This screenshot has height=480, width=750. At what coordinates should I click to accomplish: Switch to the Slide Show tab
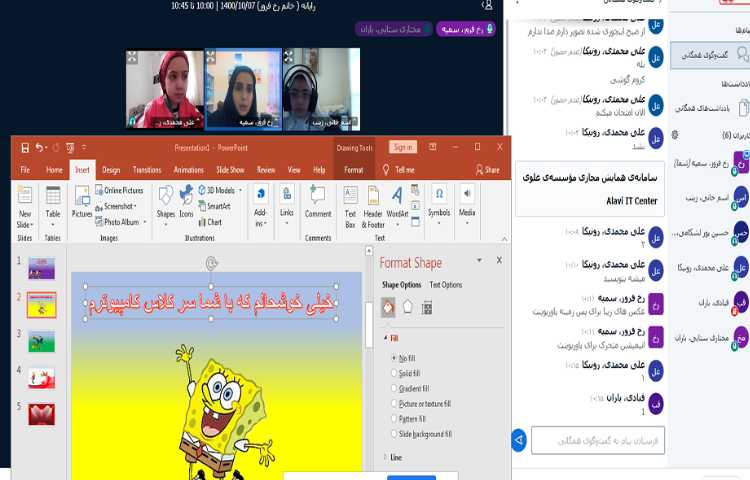pos(230,170)
